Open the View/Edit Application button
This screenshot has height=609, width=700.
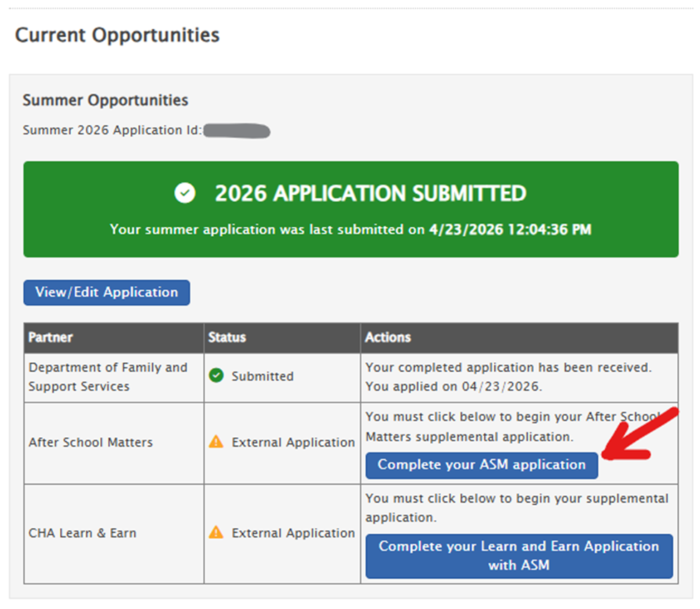[107, 293]
